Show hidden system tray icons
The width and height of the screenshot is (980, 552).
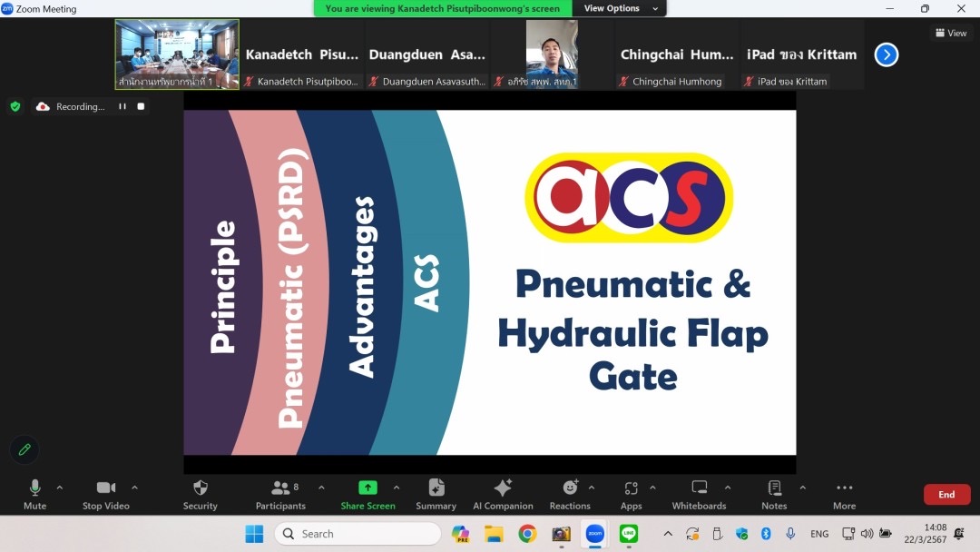[x=668, y=534]
